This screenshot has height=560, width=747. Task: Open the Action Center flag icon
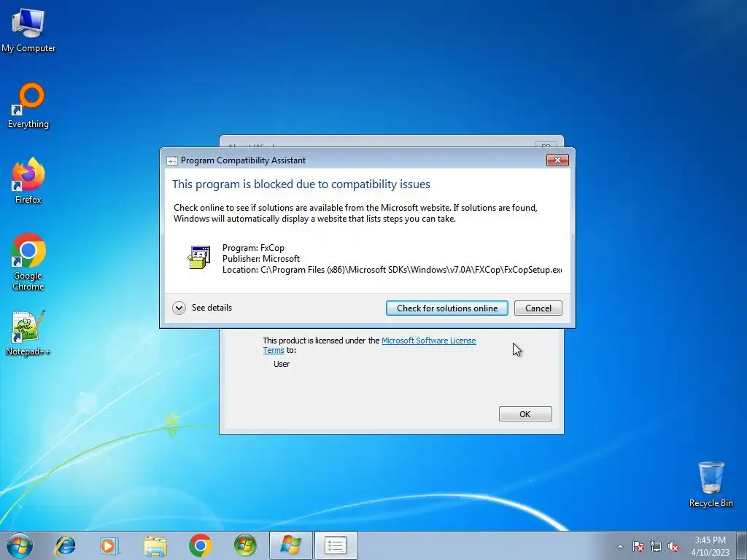point(638,546)
